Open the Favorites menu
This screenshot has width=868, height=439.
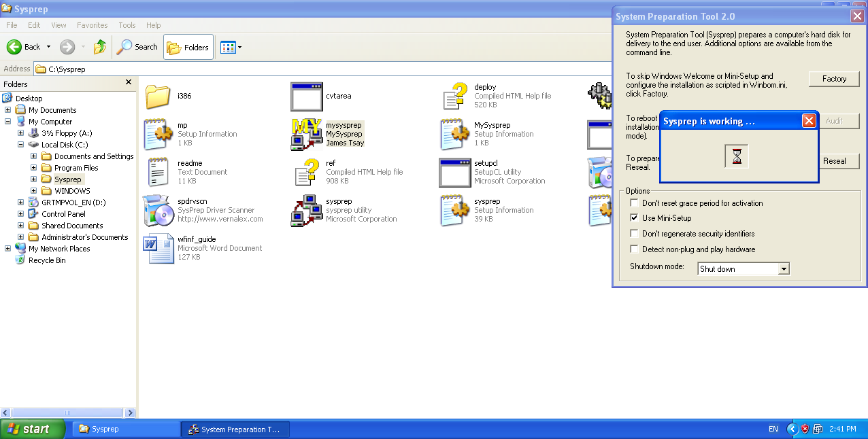(93, 25)
